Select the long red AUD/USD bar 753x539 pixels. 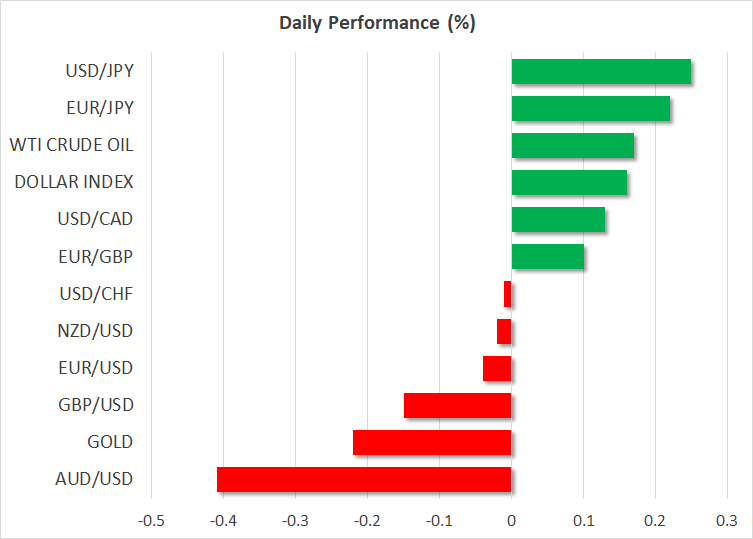coord(364,479)
